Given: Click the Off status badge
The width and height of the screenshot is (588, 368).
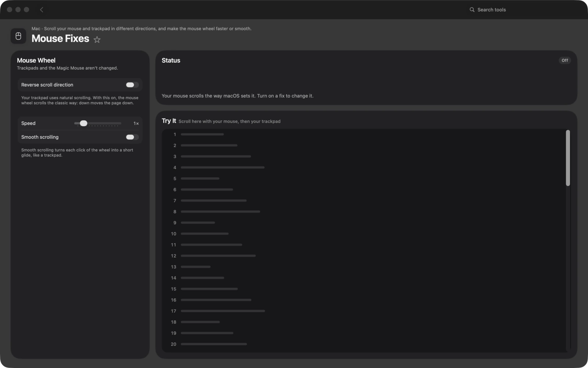Looking at the screenshot, I should [565, 60].
